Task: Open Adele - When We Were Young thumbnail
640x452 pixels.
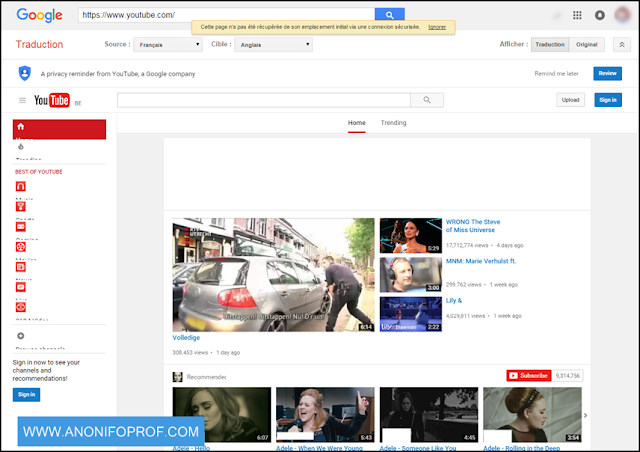Action: 325,415
